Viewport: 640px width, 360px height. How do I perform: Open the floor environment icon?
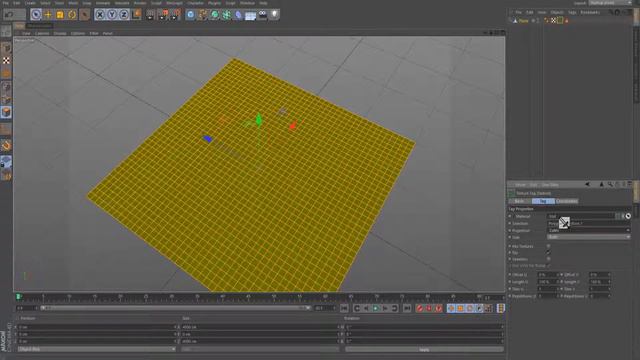coord(251,16)
